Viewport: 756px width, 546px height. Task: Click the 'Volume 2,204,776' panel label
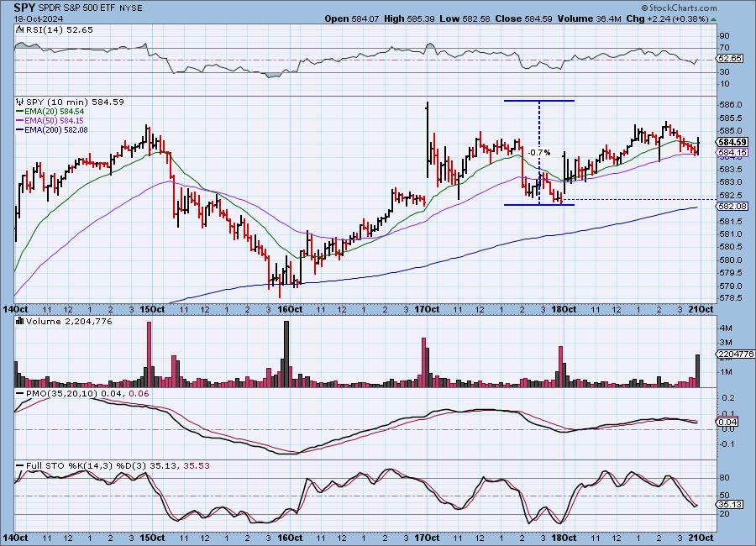(x=69, y=321)
